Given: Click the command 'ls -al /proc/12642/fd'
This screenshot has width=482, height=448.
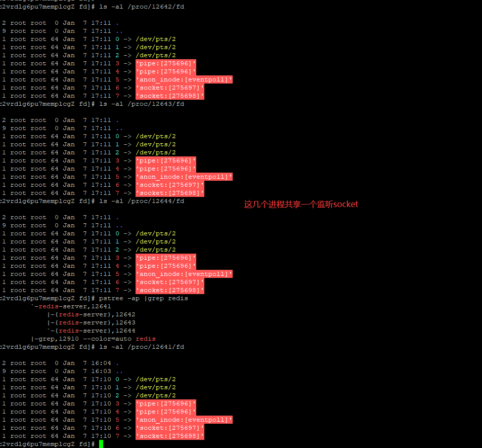Looking at the screenshot, I should [x=142, y=7].
